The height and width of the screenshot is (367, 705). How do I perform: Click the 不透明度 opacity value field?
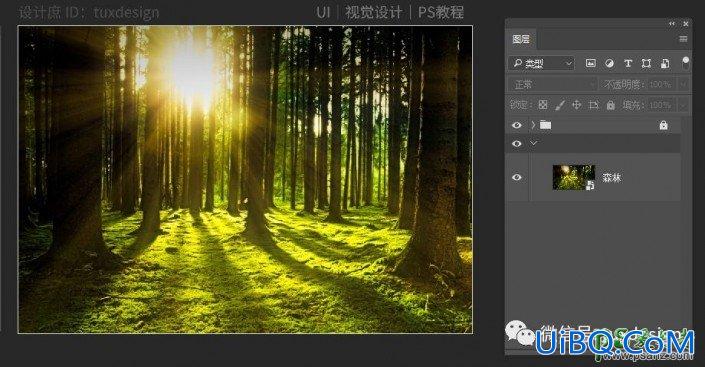click(x=659, y=84)
